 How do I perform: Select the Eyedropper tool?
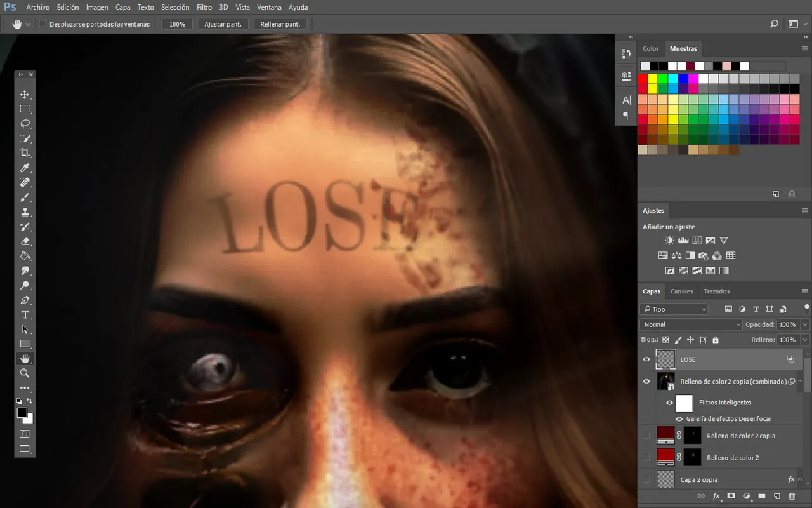[x=25, y=168]
